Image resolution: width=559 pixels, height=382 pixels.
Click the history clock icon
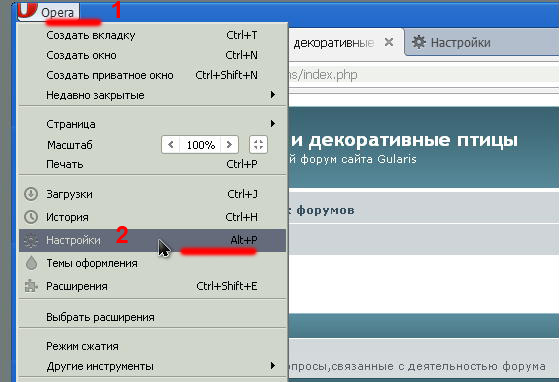click(31, 217)
